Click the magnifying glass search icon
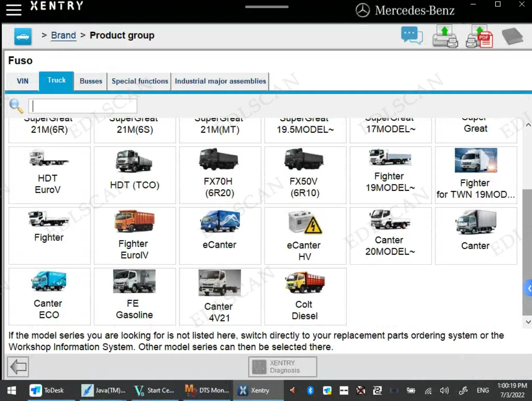This screenshot has width=532, height=401. click(x=16, y=106)
